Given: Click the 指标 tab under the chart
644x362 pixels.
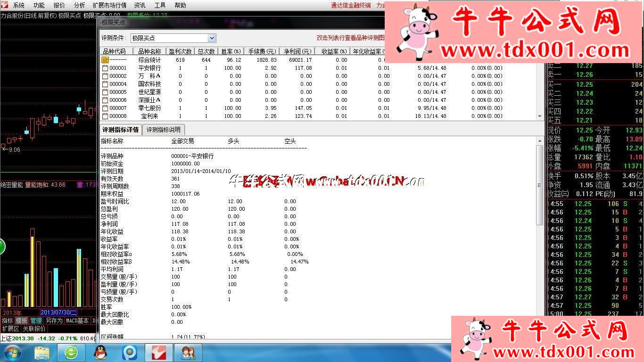Looking at the screenshot, I should click(x=7, y=321).
